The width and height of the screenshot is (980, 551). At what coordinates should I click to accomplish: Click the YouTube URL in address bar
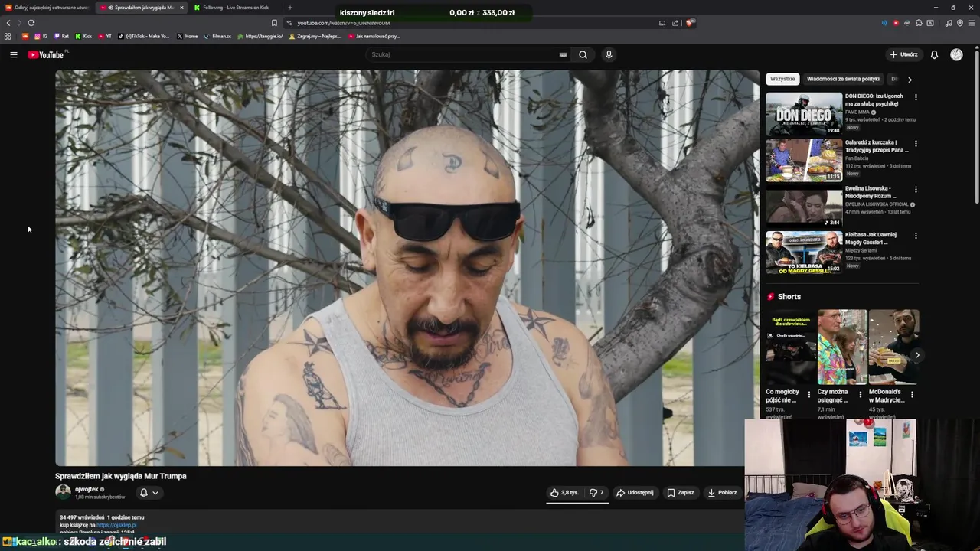(x=344, y=23)
